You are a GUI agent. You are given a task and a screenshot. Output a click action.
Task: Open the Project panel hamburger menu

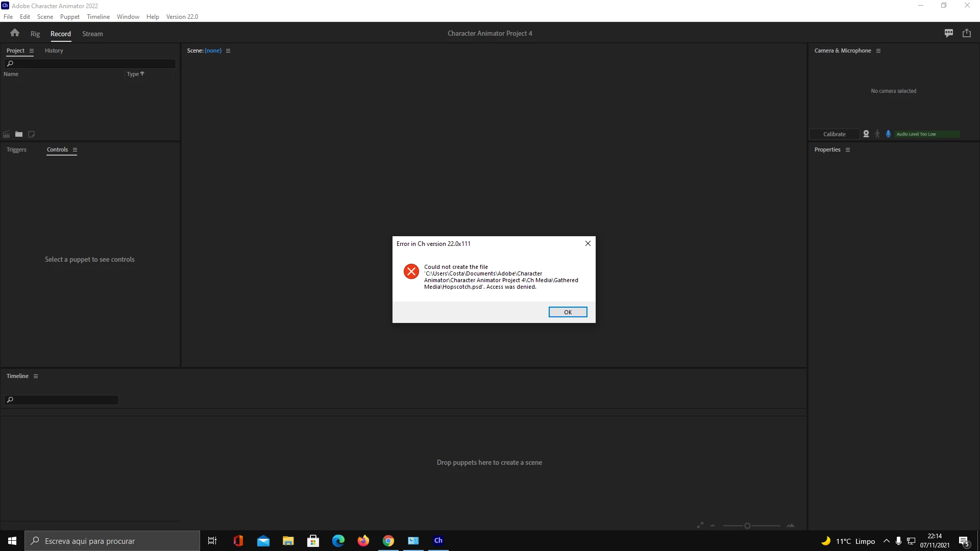(32, 51)
